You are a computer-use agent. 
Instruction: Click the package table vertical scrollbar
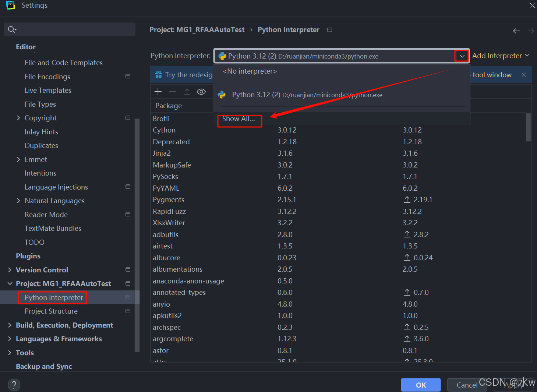(529, 127)
